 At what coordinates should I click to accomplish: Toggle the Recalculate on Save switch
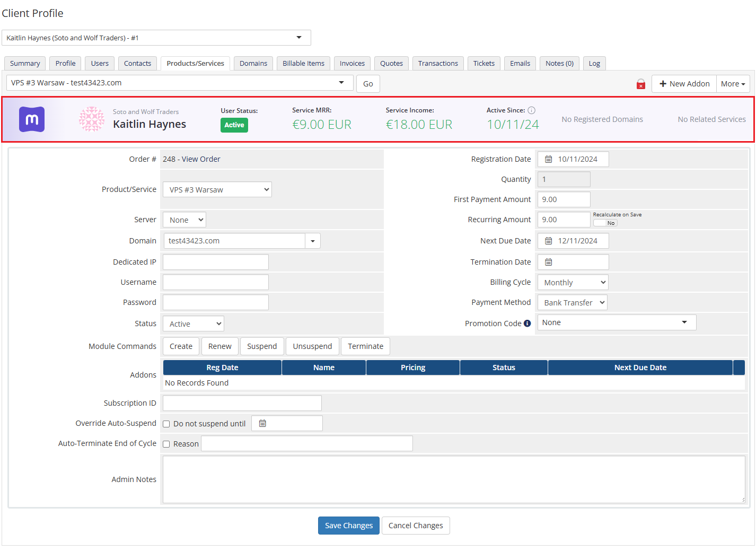click(605, 223)
